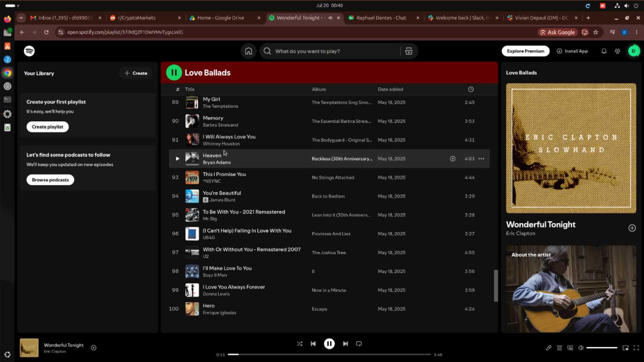Open the Chrome three-dot menu
This screenshot has width=644, height=362.
point(636,32)
